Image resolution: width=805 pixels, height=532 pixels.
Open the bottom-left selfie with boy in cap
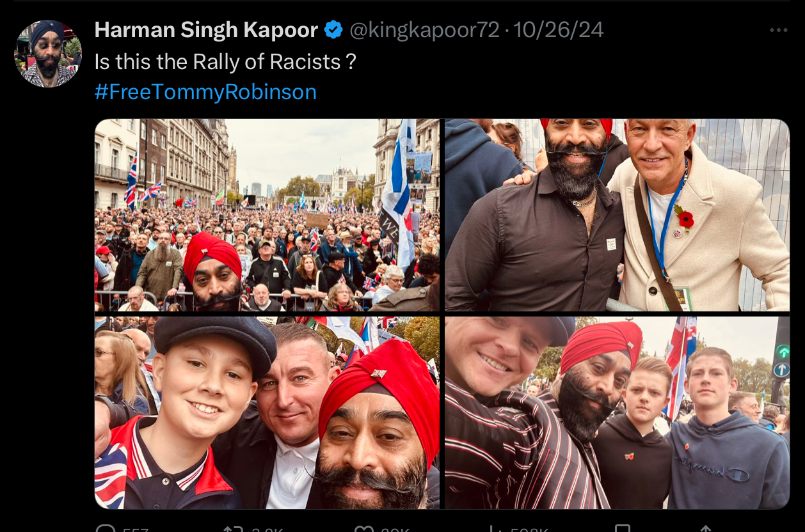click(x=267, y=412)
